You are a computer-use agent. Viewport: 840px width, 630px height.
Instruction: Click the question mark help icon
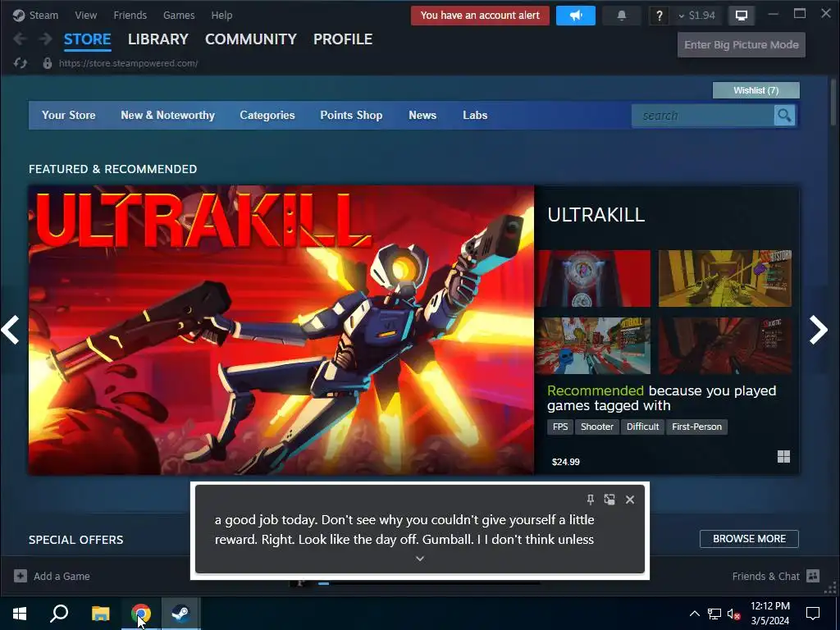[x=660, y=16]
